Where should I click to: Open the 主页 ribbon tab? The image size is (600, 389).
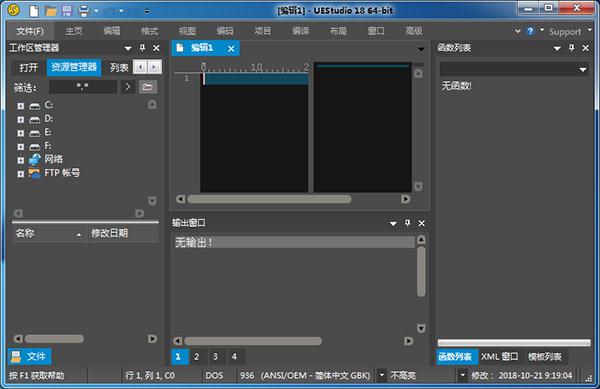coord(74,31)
